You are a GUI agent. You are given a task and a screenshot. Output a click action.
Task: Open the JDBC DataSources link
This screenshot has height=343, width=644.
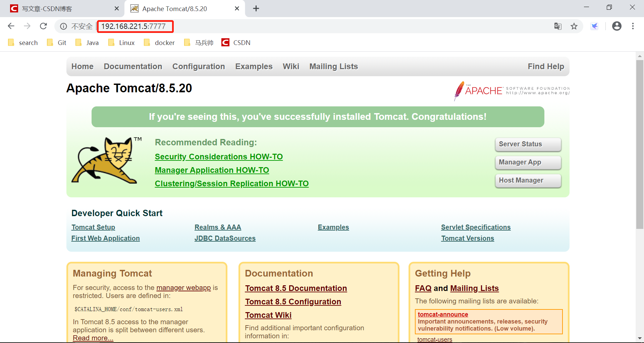225,238
